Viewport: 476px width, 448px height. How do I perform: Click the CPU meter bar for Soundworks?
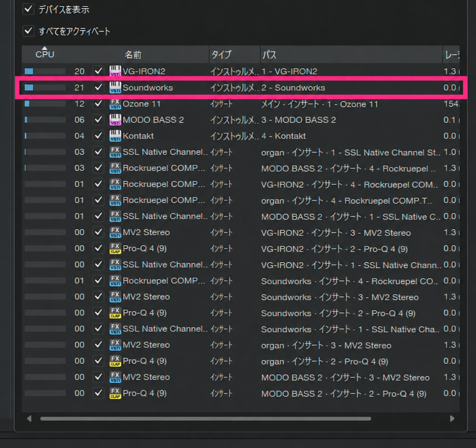click(x=45, y=87)
